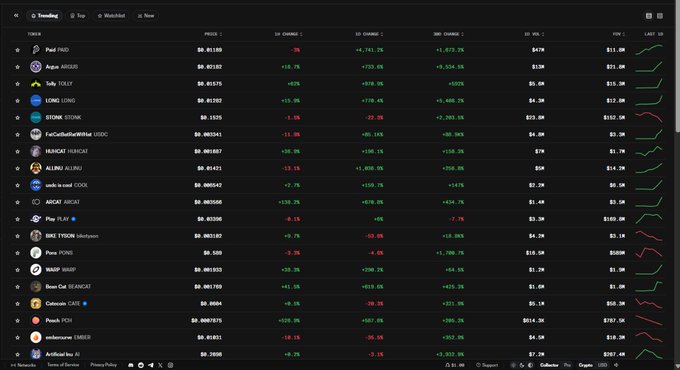Click the blue LONG token logo
The width and height of the screenshot is (680, 370).
point(36,101)
